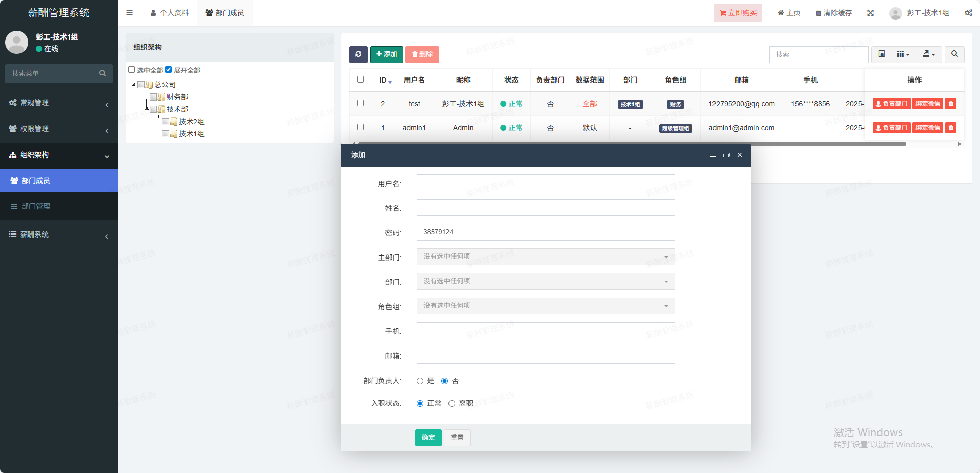Click the fullscreen icon in top bar
The width and height of the screenshot is (980, 473).
[x=870, y=13]
